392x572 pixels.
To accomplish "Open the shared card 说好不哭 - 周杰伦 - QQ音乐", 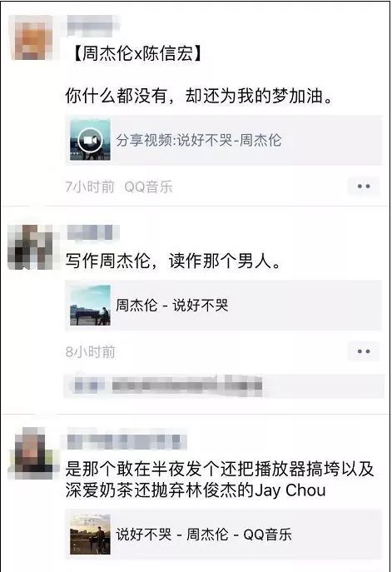I will [224, 535].
